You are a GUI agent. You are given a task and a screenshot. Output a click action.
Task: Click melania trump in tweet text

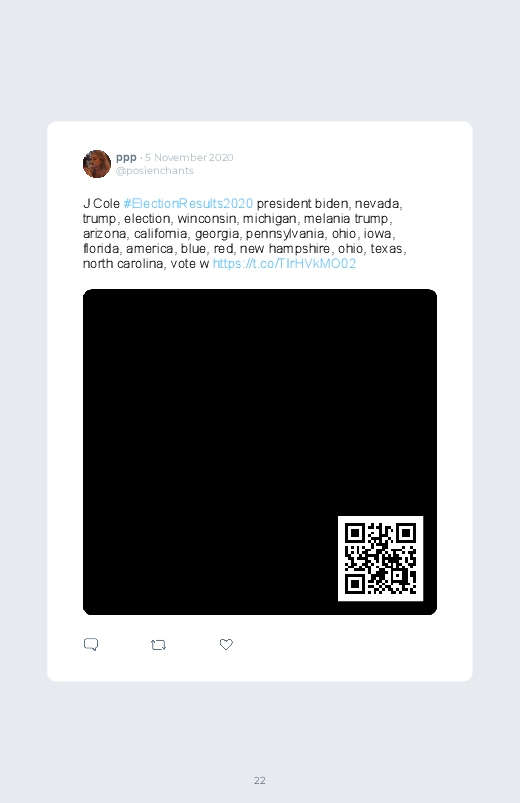[346, 219]
